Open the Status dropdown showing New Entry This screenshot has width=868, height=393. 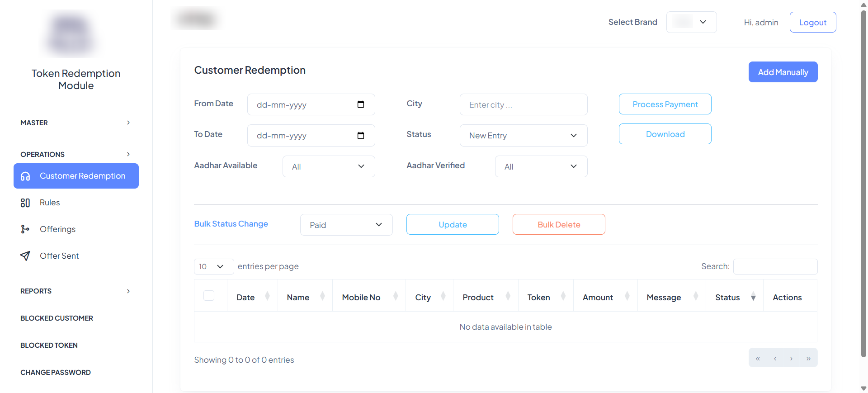point(524,136)
